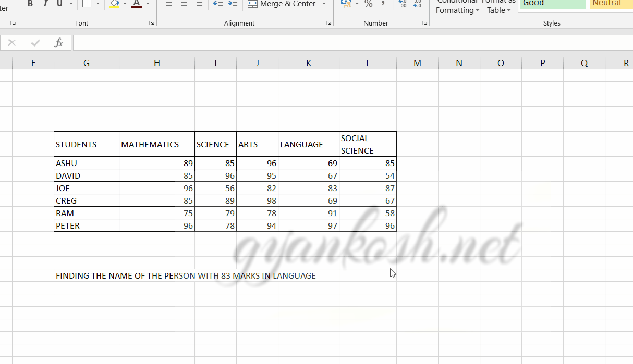Toggle underline formatting
This screenshot has width=633, height=364.
[59, 4]
